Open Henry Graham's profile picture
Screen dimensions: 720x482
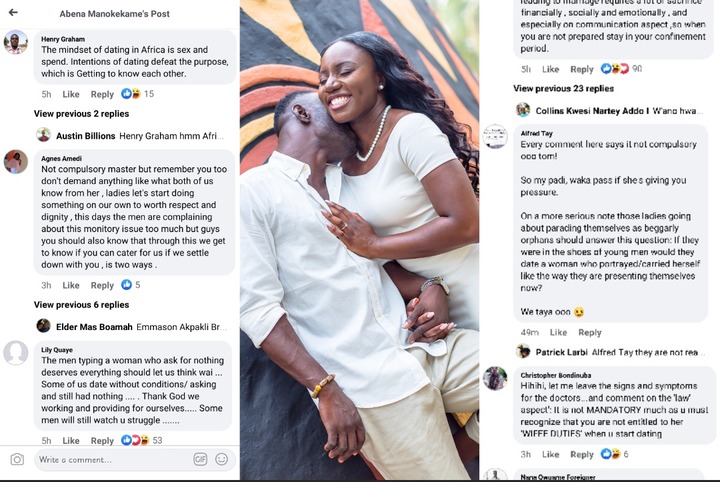tap(16, 43)
